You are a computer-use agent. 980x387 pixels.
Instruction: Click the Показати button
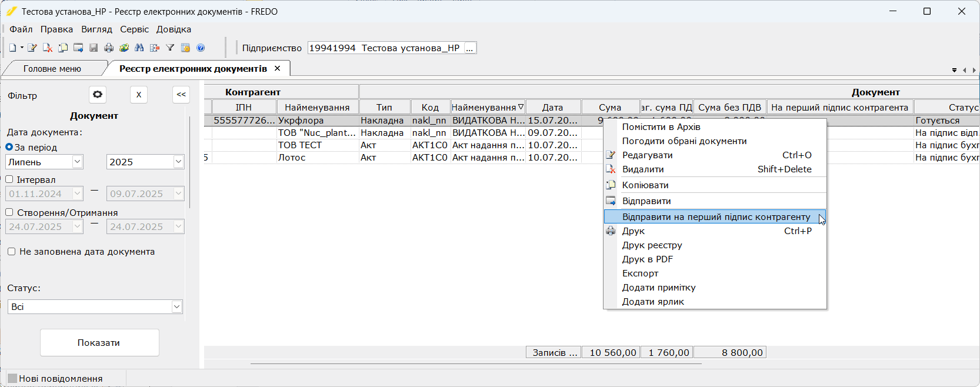[x=99, y=342]
